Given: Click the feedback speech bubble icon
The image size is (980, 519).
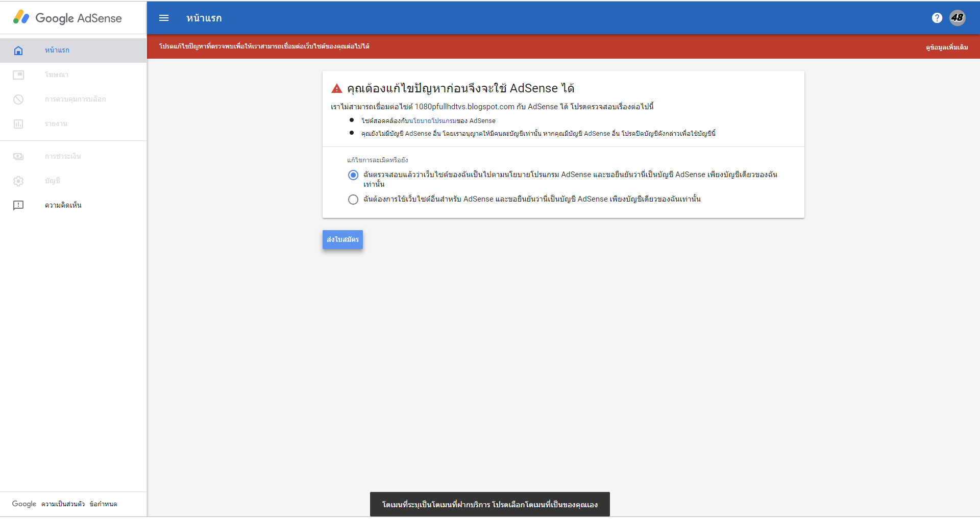Looking at the screenshot, I should 18,206.
